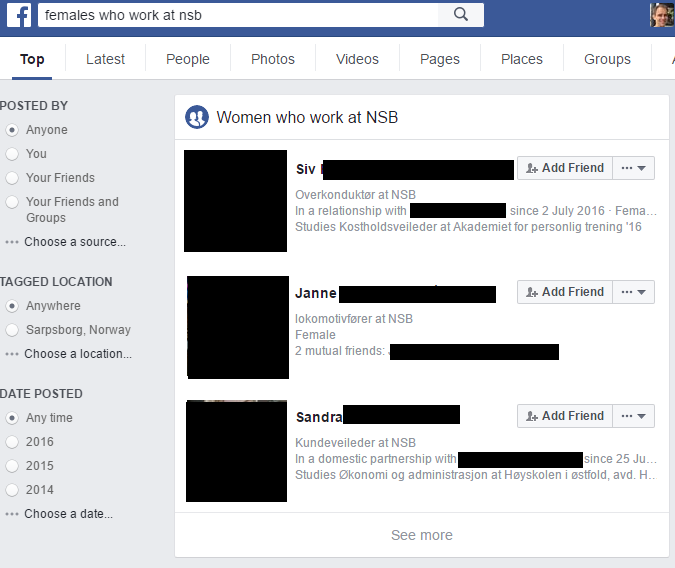This screenshot has height=568, width=675.
Task: Click See more results link
Action: click(422, 535)
